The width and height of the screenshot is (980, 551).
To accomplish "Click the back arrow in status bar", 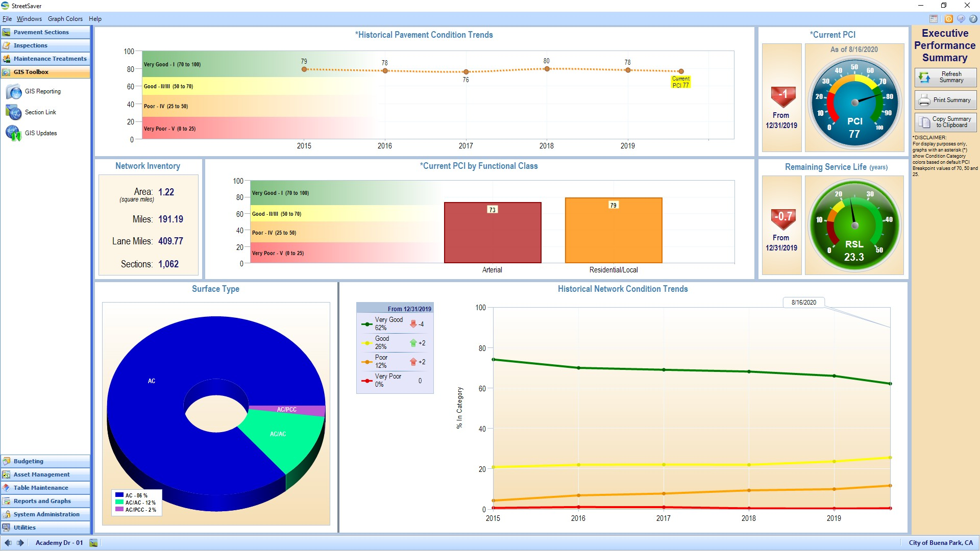I will click(x=8, y=543).
